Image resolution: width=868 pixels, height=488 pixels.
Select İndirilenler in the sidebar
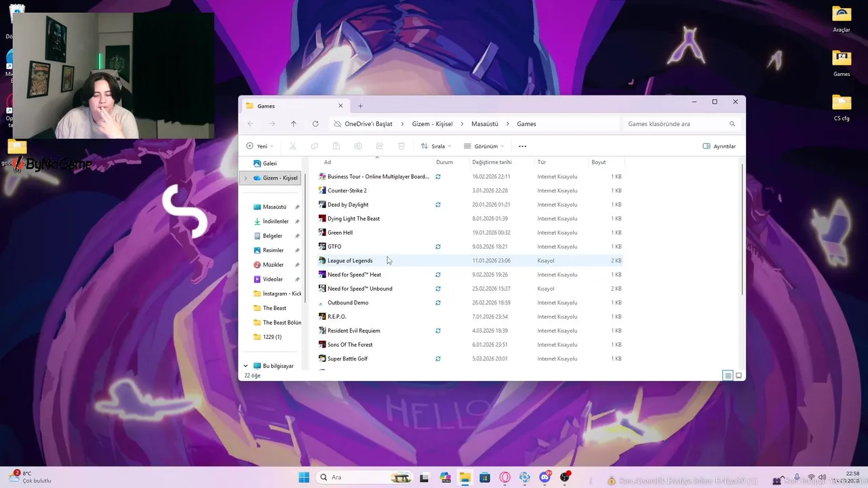pos(275,222)
